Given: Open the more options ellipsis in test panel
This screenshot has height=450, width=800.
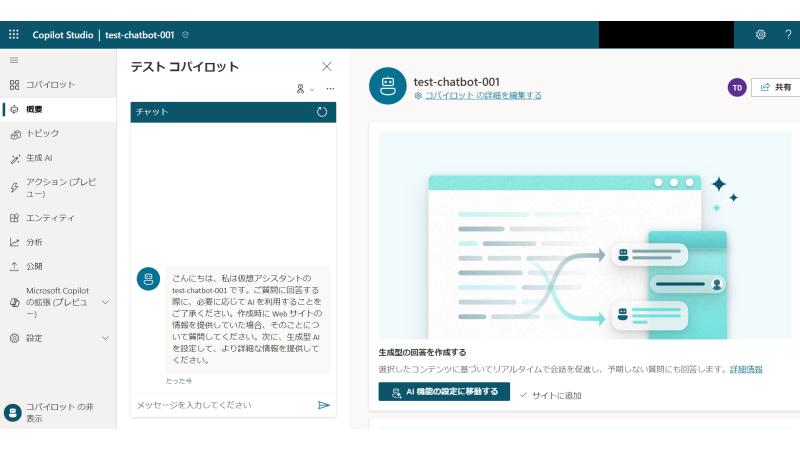Looking at the screenshot, I should 330,89.
